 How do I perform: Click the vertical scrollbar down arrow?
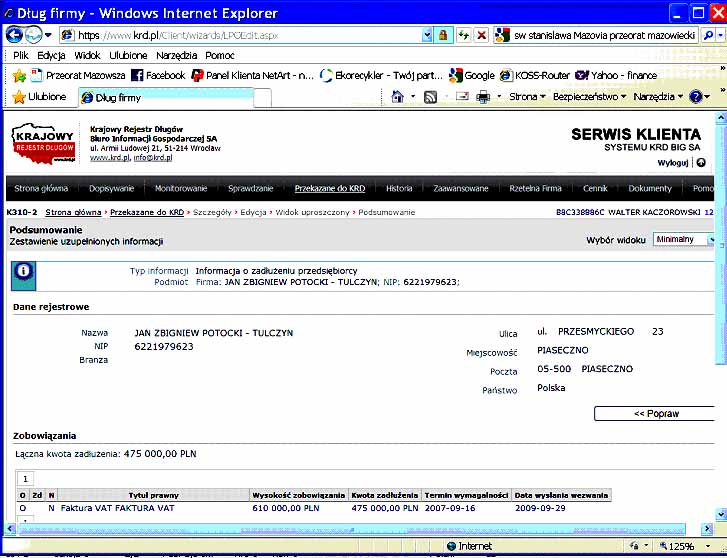(721, 514)
